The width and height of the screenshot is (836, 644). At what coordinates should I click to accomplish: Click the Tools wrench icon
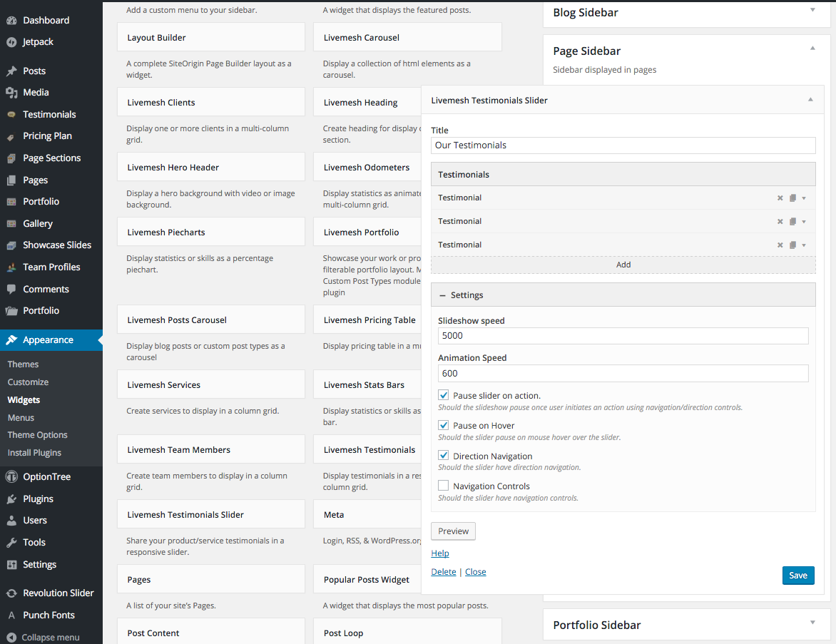pos(11,543)
